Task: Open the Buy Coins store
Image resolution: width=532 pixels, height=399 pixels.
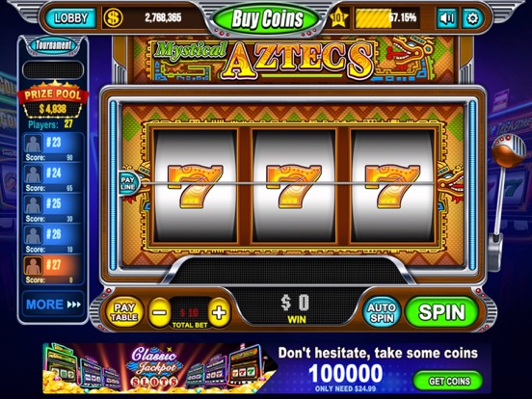Action: click(x=267, y=18)
